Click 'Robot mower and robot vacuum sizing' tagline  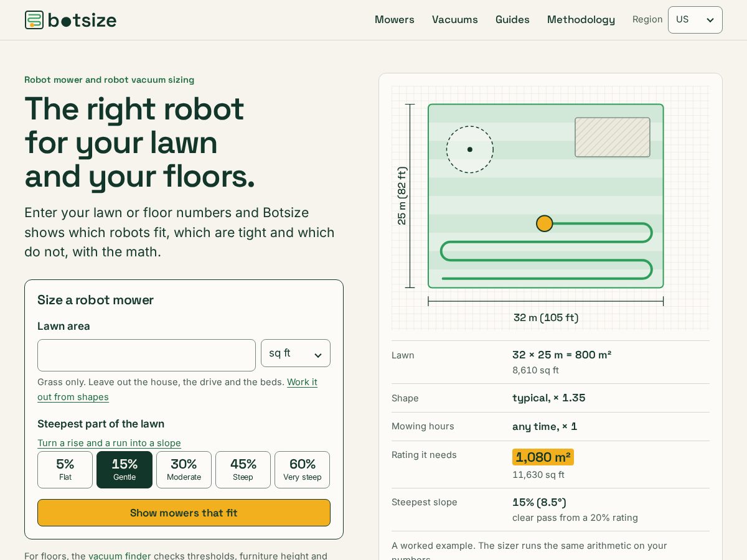109,80
